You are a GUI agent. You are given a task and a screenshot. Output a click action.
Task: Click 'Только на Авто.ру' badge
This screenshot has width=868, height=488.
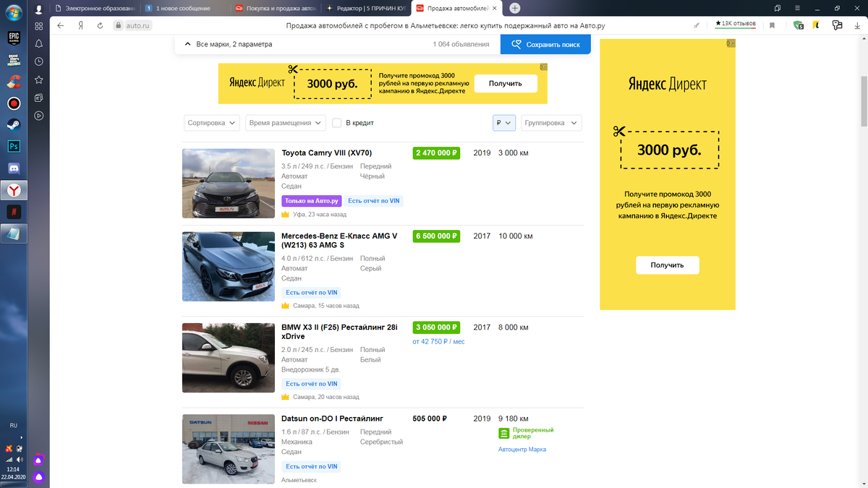coord(311,201)
